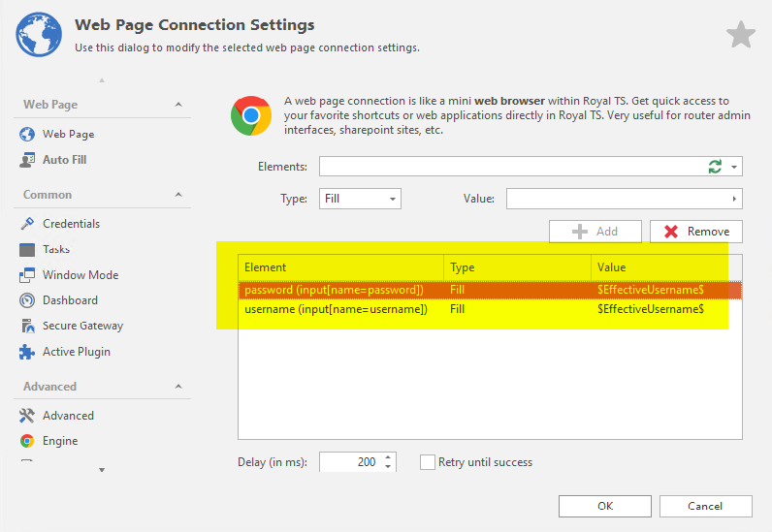Collapse the Common section
The height and width of the screenshot is (532, 772).
tap(178, 195)
